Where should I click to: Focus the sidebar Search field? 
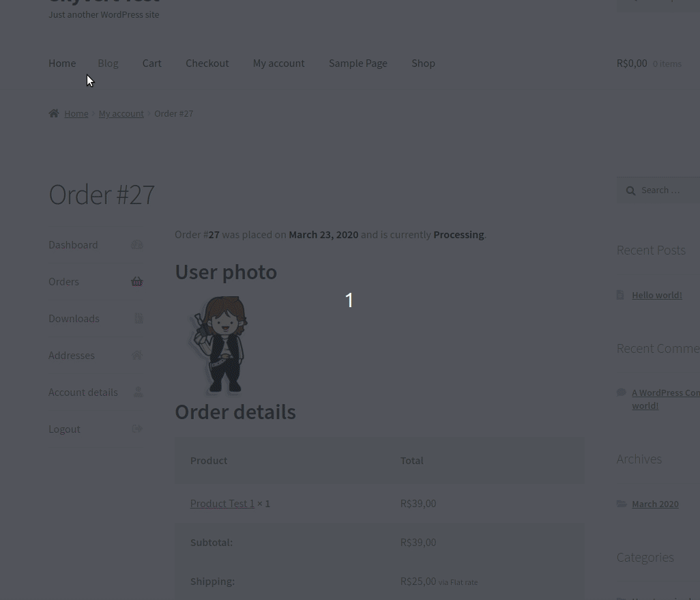658,190
